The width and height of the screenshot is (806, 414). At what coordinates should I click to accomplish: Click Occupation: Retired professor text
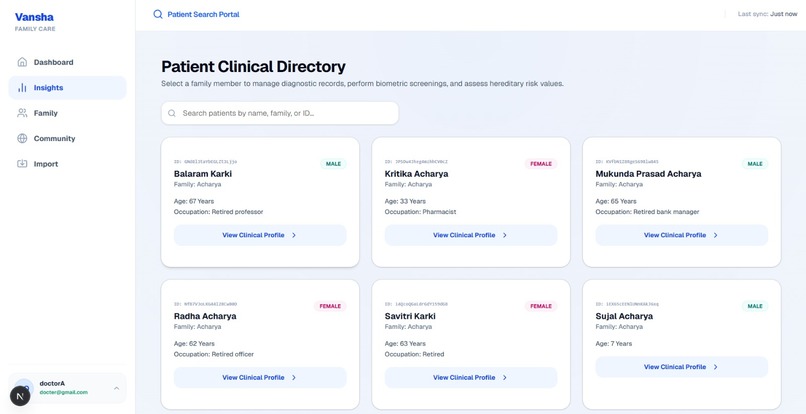click(218, 212)
